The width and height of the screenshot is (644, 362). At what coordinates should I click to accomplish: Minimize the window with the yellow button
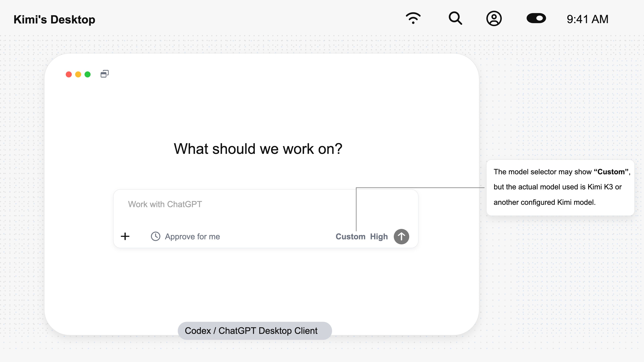point(78,74)
